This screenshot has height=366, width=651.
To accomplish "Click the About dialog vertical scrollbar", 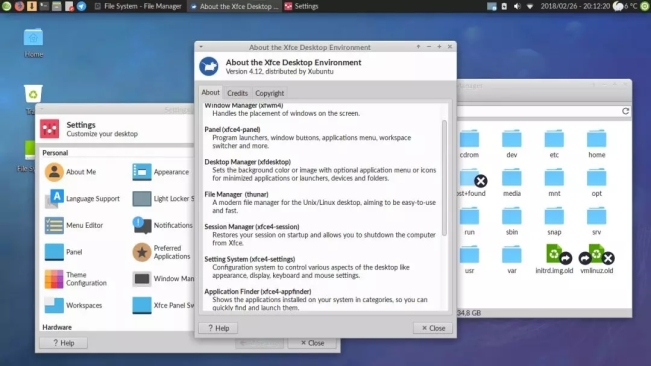I will 444,178.
